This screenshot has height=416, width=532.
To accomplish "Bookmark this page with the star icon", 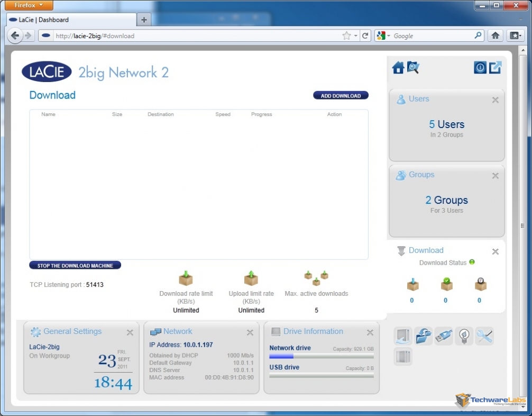I will click(x=346, y=35).
